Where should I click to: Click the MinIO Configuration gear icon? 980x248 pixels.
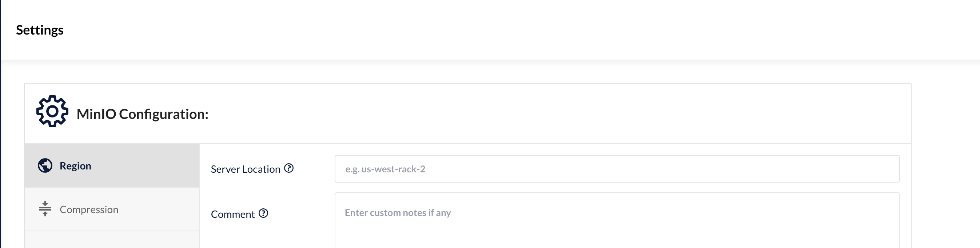(x=52, y=111)
